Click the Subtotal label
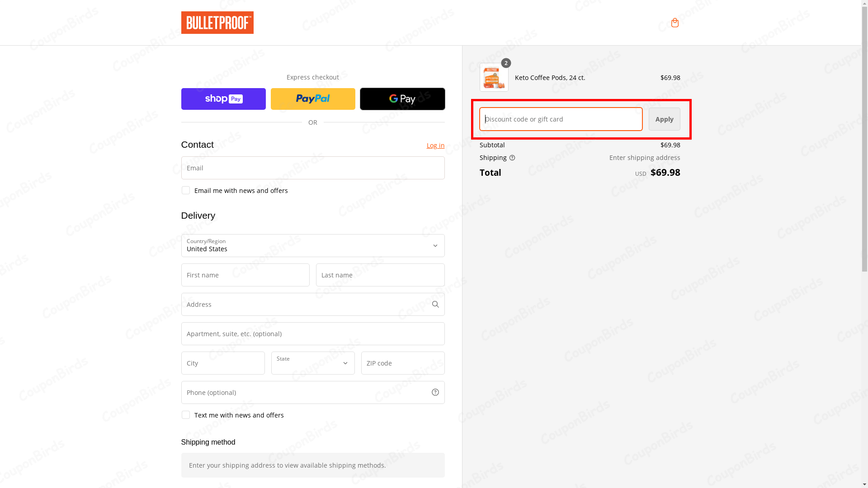The height and width of the screenshot is (488, 868). 492,145
